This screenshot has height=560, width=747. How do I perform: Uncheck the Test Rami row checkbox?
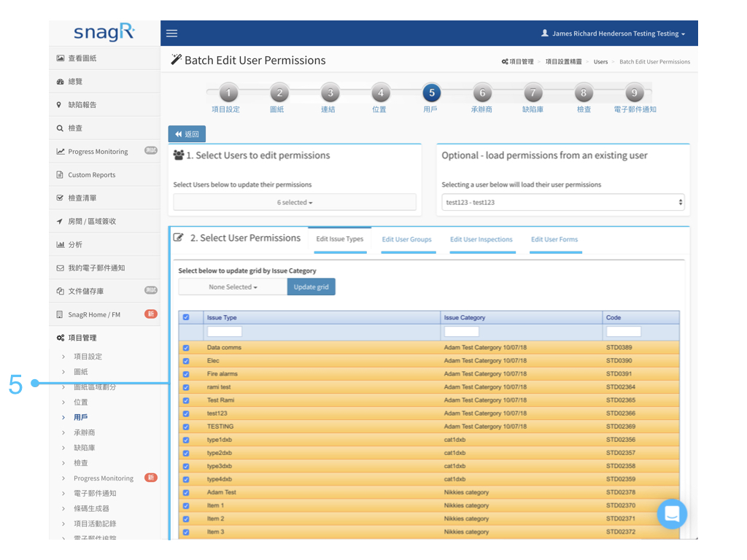(x=186, y=400)
